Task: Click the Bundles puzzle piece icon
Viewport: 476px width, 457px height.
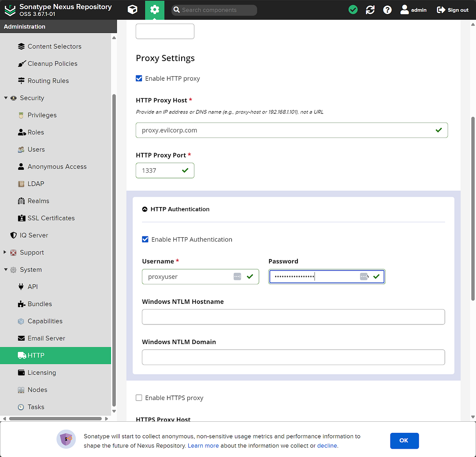Action: 21,304
